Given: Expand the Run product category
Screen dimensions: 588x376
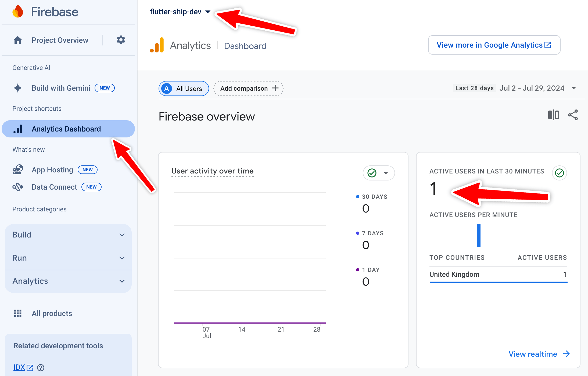Looking at the screenshot, I should tap(68, 258).
